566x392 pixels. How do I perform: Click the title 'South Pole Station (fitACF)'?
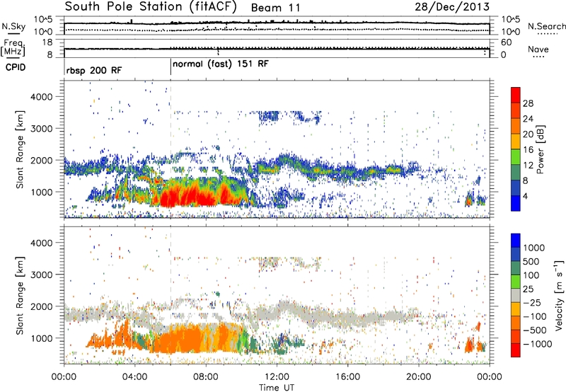[x=151, y=7]
